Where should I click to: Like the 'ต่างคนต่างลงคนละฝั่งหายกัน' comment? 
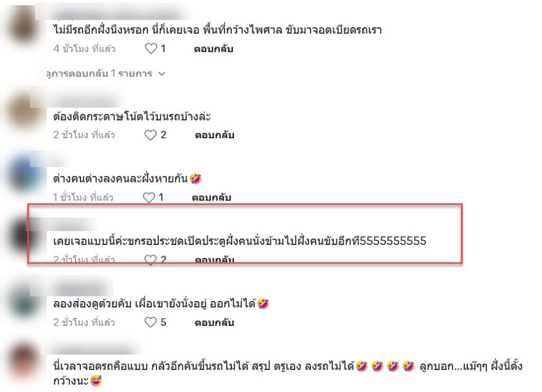[x=149, y=197]
